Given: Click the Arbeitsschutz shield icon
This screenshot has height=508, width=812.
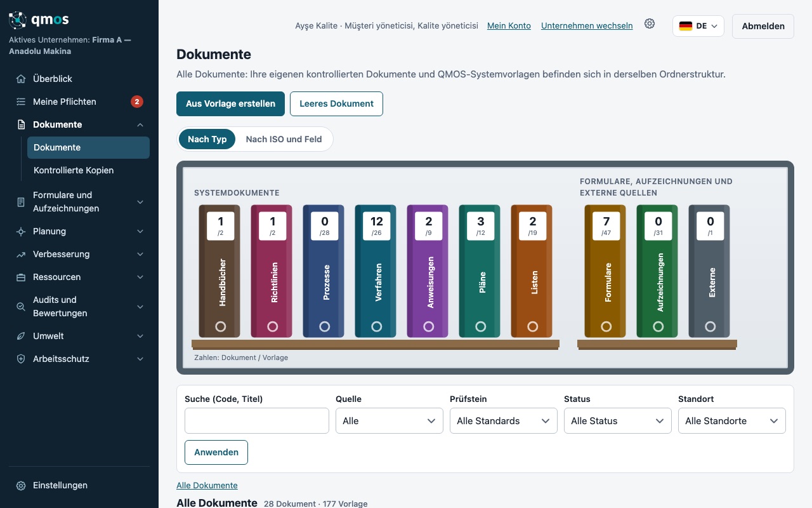Looking at the screenshot, I should point(21,359).
